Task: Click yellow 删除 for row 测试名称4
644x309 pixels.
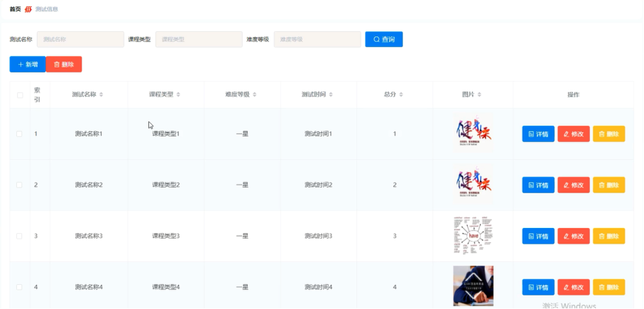Action: pyautogui.click(x=608, y=287)
